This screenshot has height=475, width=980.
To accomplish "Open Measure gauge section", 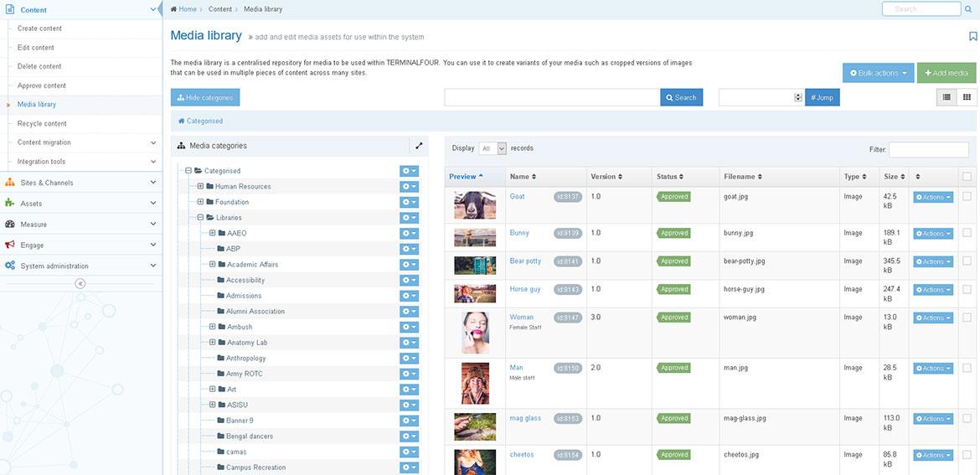I will [x=10, y=224].
